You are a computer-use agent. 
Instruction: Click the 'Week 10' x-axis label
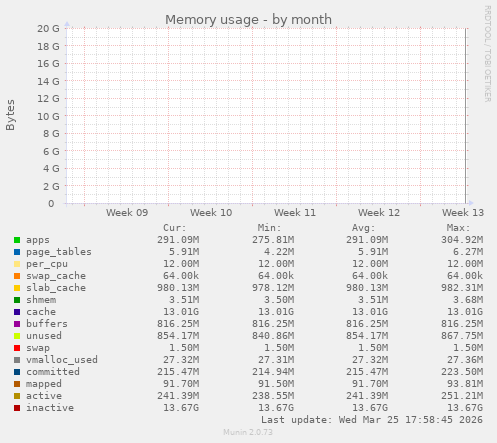[211, 213]
